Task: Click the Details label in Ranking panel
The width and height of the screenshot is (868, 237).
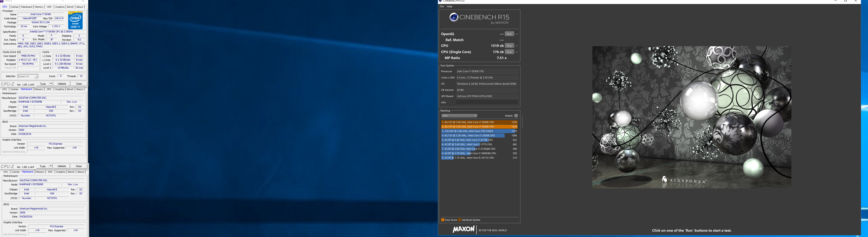Action: pyautogui.click(x=508, y=116)
